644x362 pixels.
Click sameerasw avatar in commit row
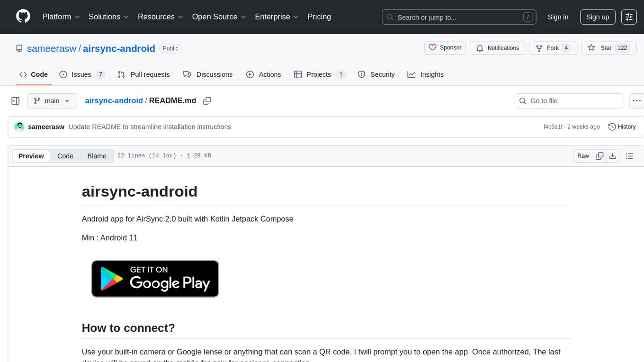[x=19, y=127]
